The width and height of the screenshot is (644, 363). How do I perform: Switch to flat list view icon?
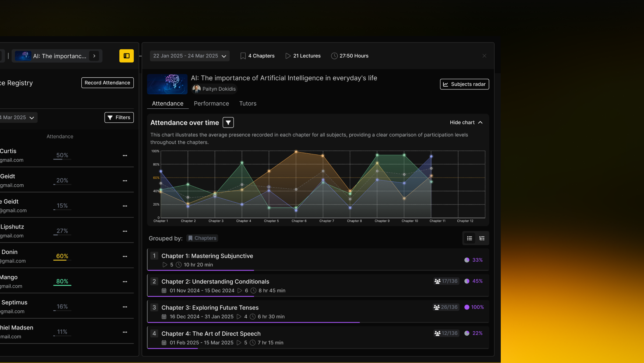pos(469,238)
